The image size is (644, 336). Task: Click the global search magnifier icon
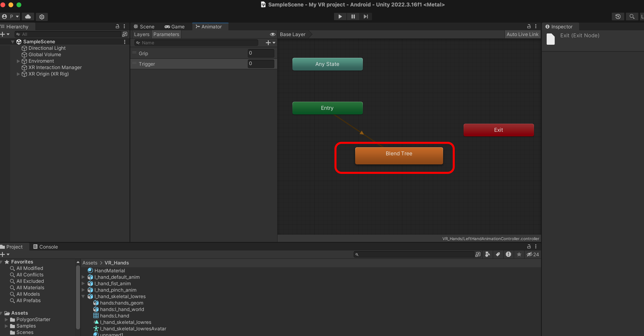click(x=632, y=17)
